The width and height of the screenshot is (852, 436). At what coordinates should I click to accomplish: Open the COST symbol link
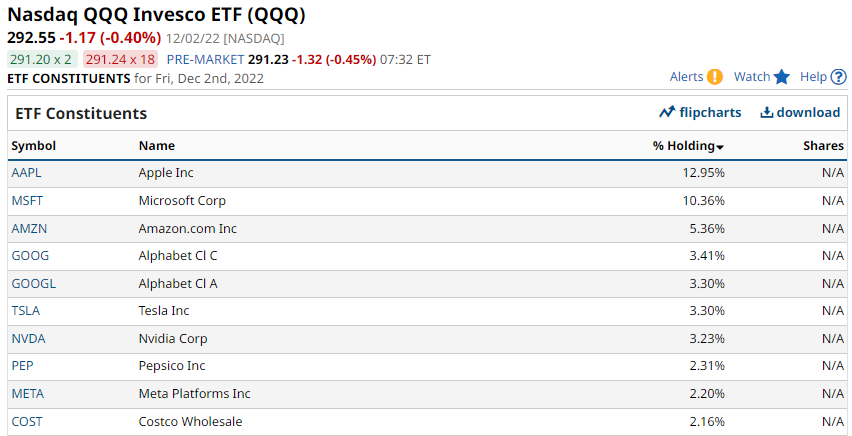pos(27,421)
